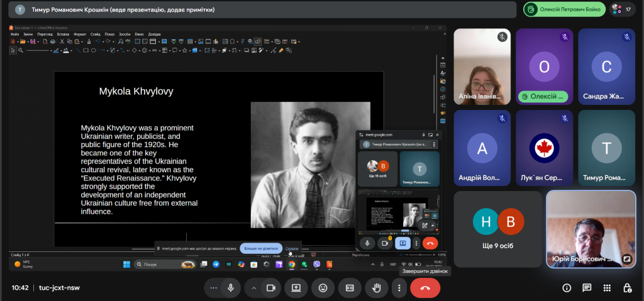Raise hand using the hand icon
The width and height of the screenshot is (644, 301).
tap(377, 288)
